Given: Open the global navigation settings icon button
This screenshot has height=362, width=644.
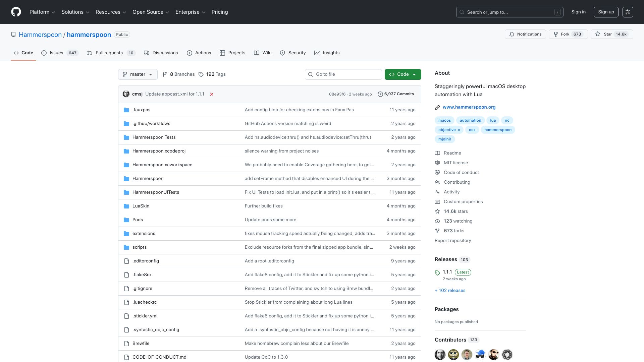Looking at the screenshot, I should (x=628, y=12).
